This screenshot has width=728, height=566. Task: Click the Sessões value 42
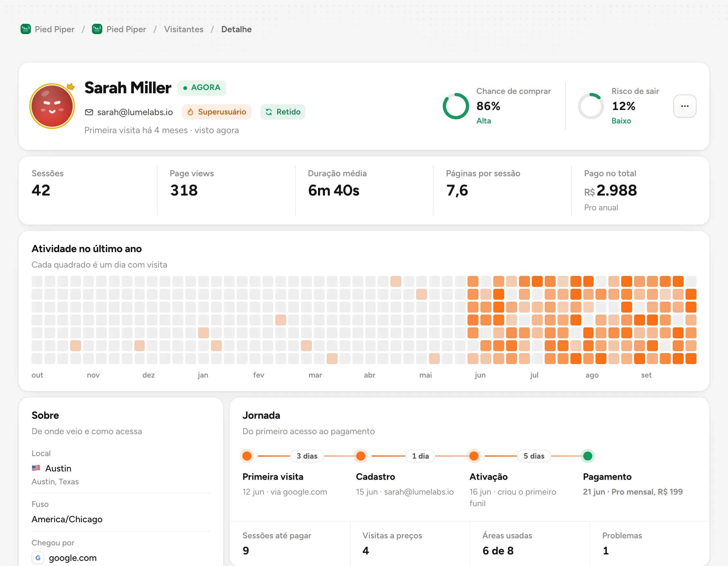tap(41, 190)
